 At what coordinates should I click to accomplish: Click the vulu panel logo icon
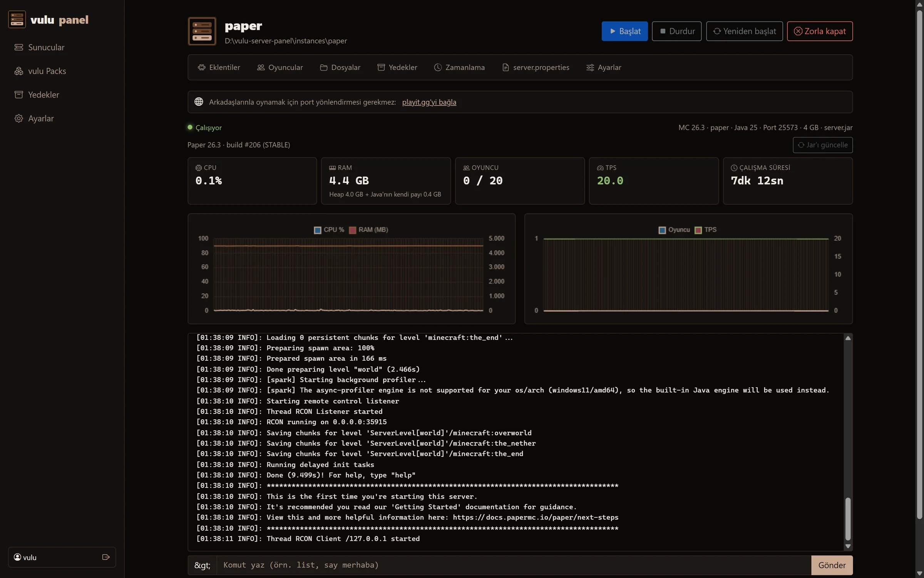click(17, 19)
